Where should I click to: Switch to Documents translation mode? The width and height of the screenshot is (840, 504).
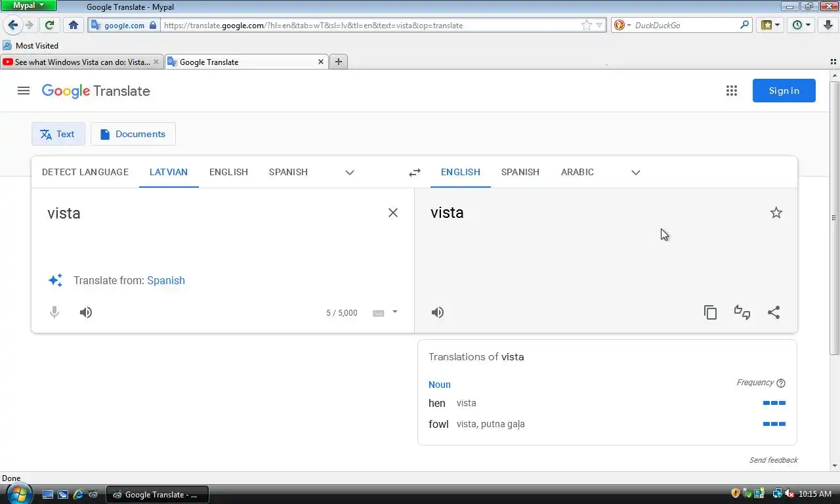[133, 134]
